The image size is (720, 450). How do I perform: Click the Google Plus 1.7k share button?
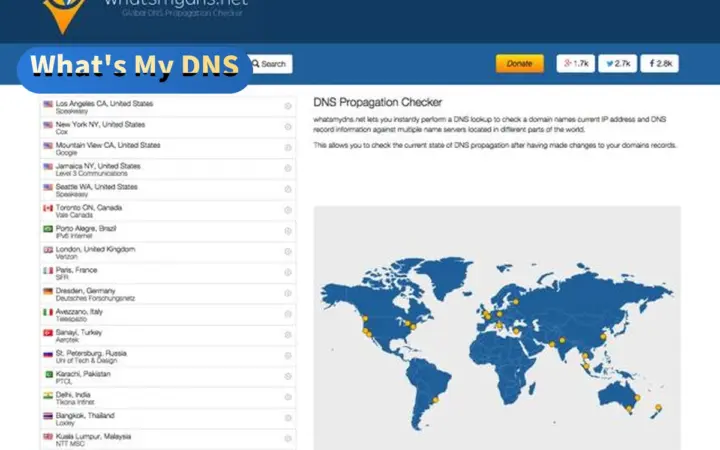[576, 63]
